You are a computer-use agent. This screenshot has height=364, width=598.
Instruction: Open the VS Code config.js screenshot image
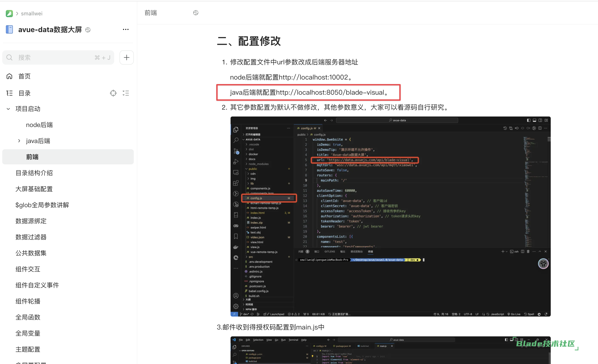(x=390, y=216)
